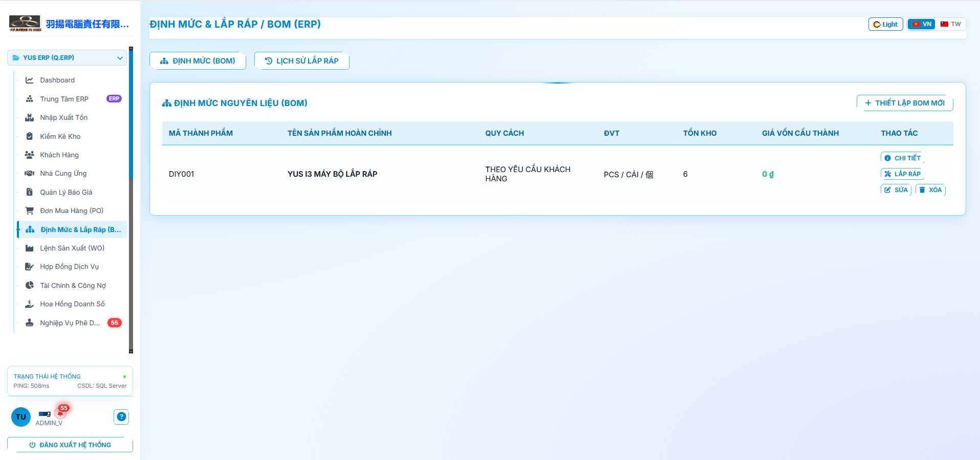Click the Tài Chính & Công Nợ pie icon
The height and width of the screenshot is (460, 980).
[30, 285]
